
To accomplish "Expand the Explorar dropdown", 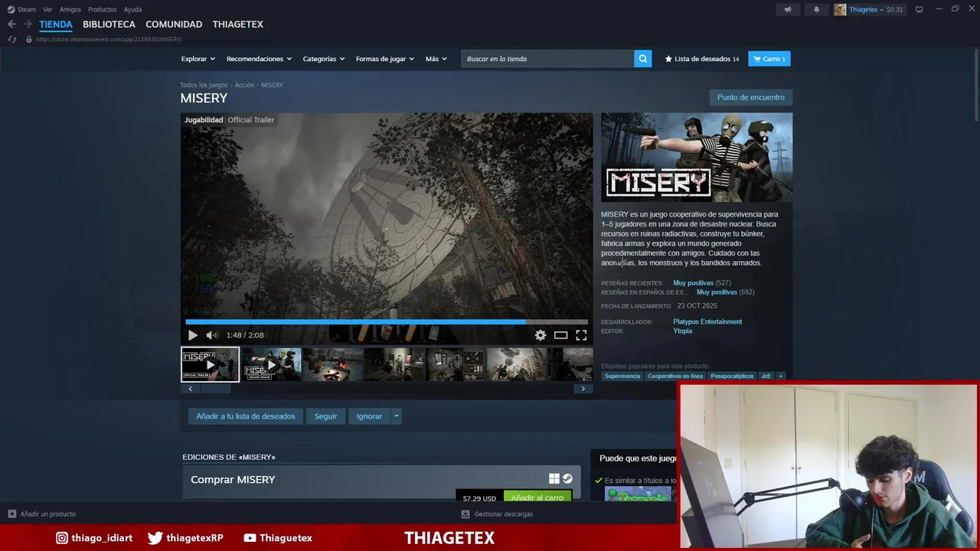I will pos(198,59).
